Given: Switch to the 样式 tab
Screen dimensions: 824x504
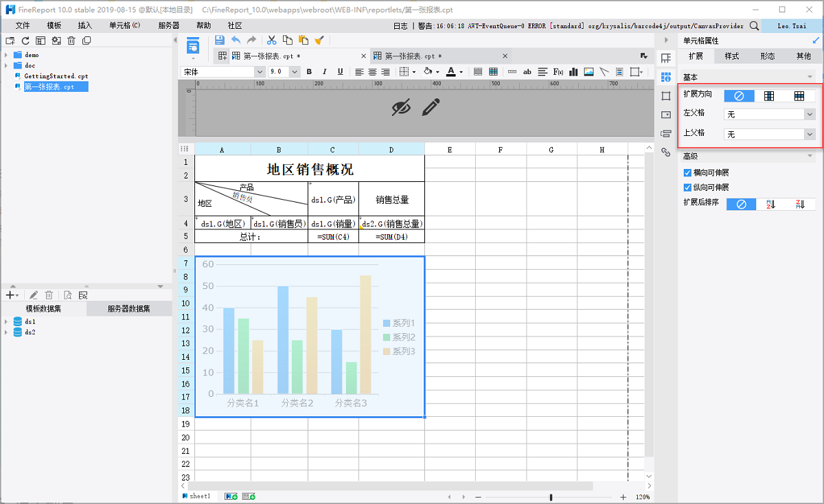Looking at the screenshot, I should click(732, 56).
